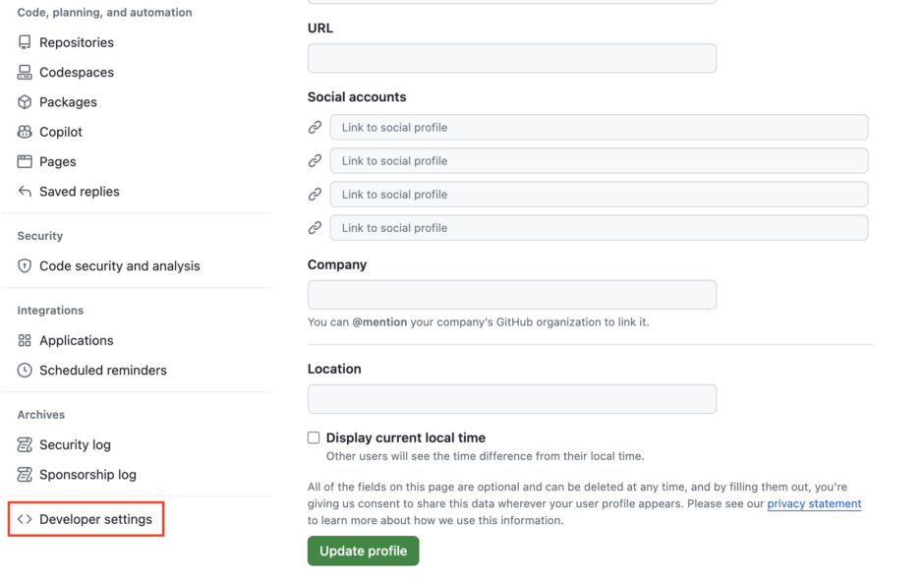Image resolution: width=924 pixels, height=582 pixels.
Task: Click the Developer settings code brackets icon
Action: 25,519
